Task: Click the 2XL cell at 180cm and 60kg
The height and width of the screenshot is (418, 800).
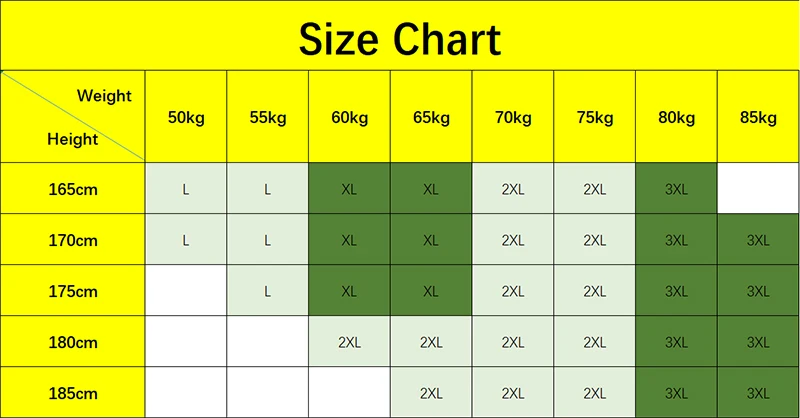Action: (x=349, y=341)
